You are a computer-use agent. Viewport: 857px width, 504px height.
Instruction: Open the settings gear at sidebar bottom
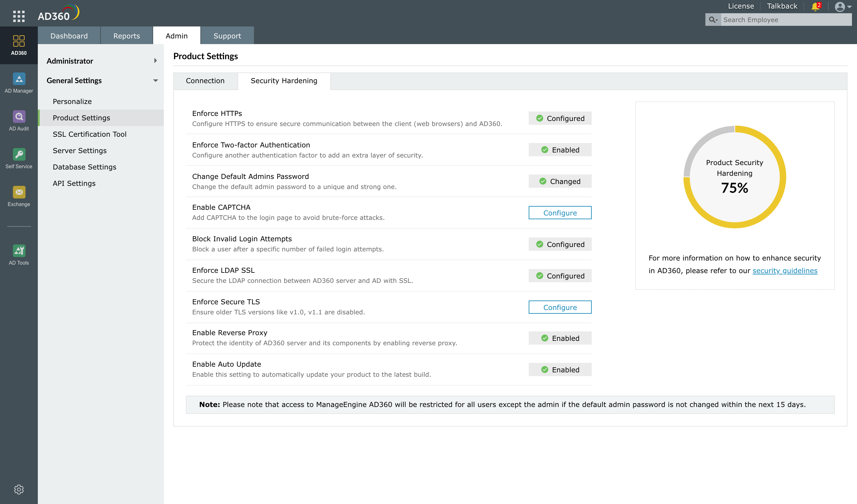19,489
